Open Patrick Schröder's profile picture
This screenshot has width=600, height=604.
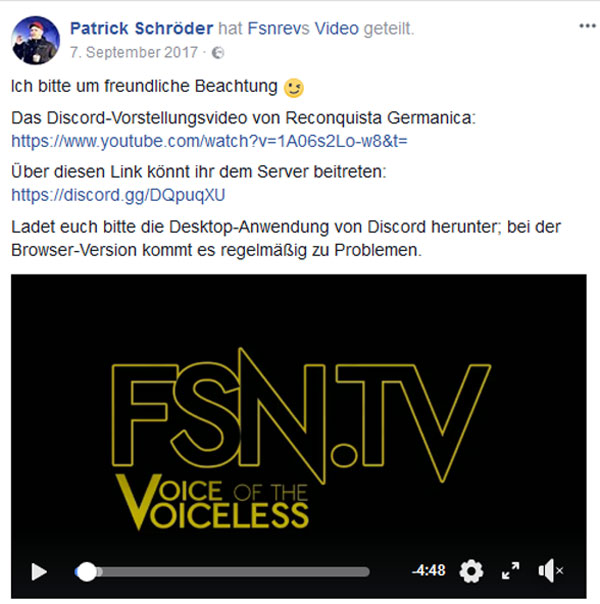pyautogui.click(x=35, y=40)
